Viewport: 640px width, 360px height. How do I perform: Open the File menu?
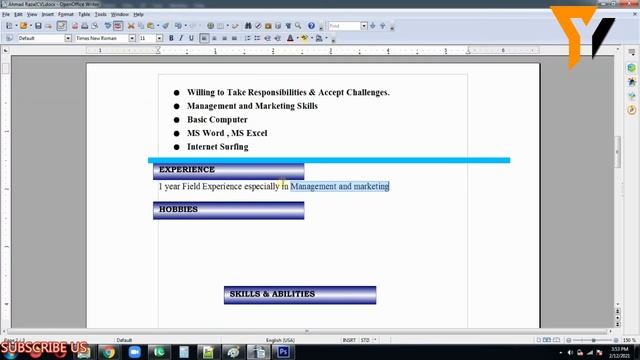click(6, 14)
